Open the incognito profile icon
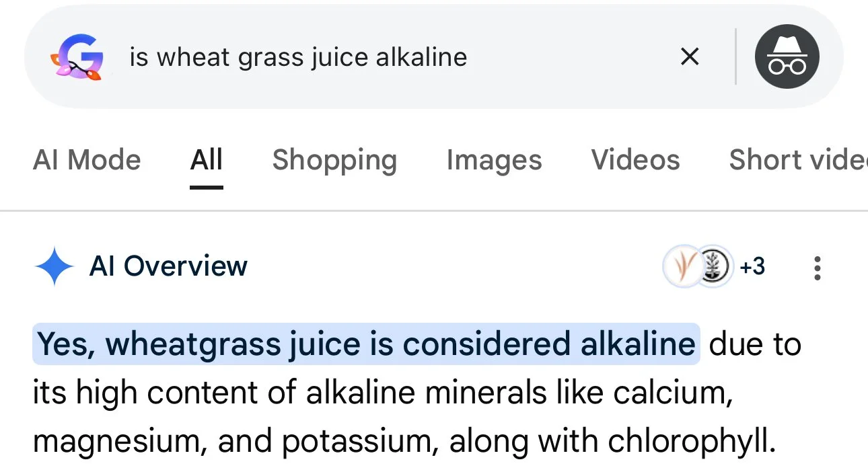Viewport: 868px width, 472px height. [x=787, y=57]
